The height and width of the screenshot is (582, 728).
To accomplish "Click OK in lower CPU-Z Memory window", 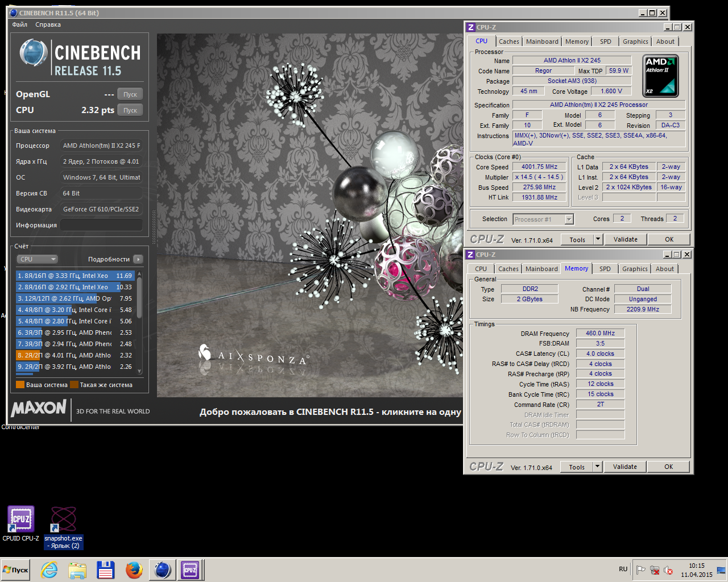I will click(669, 467).
